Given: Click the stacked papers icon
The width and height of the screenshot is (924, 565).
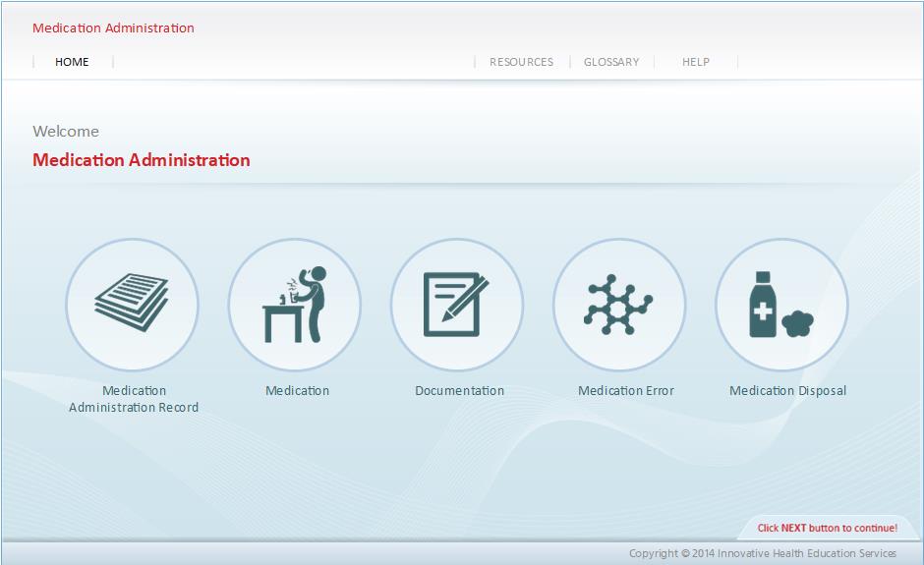Looking at the screenshot, I should pyautogui.click(x=132, y=304).
